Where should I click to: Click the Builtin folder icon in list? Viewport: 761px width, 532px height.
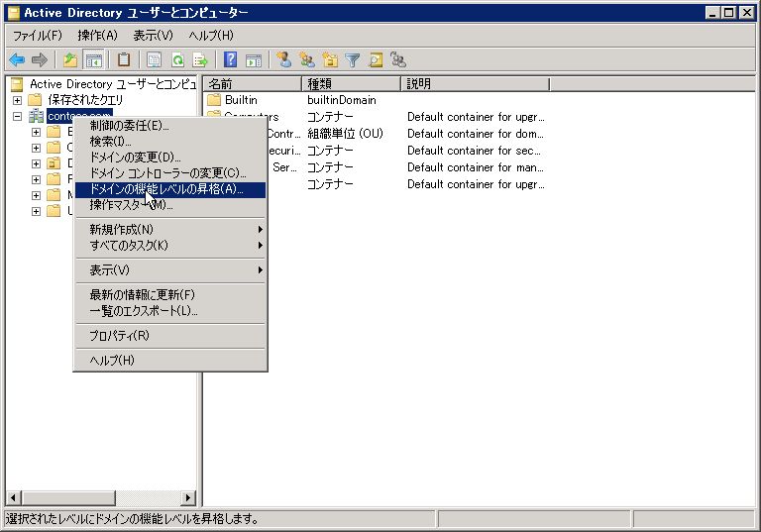coord(214,100)
